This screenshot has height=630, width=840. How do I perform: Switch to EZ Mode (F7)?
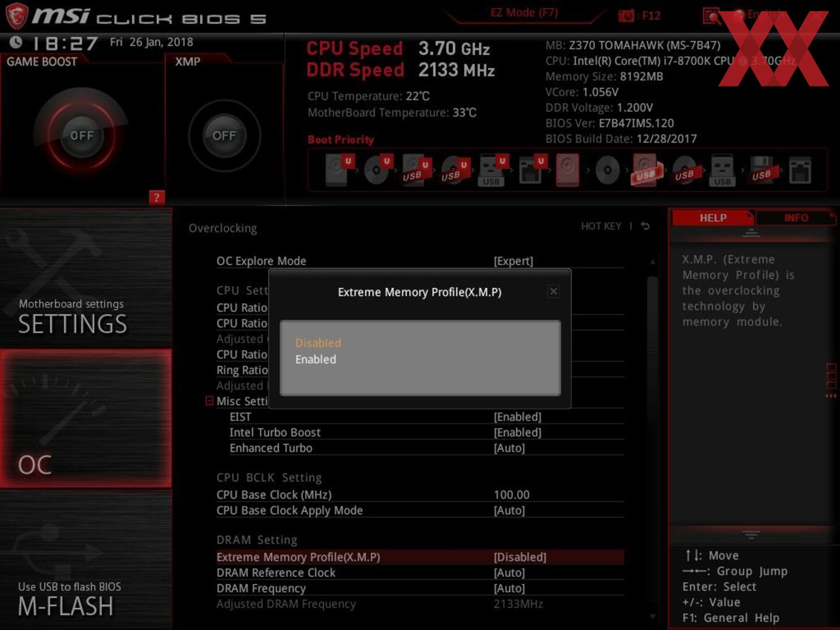tap(524, 12)
